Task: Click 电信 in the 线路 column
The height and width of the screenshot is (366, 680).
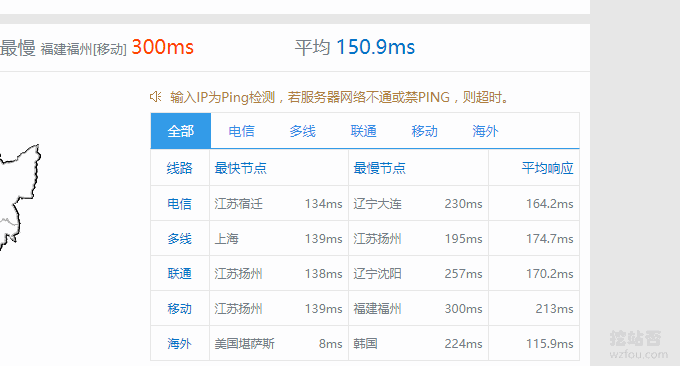Action: click(180, 203)
